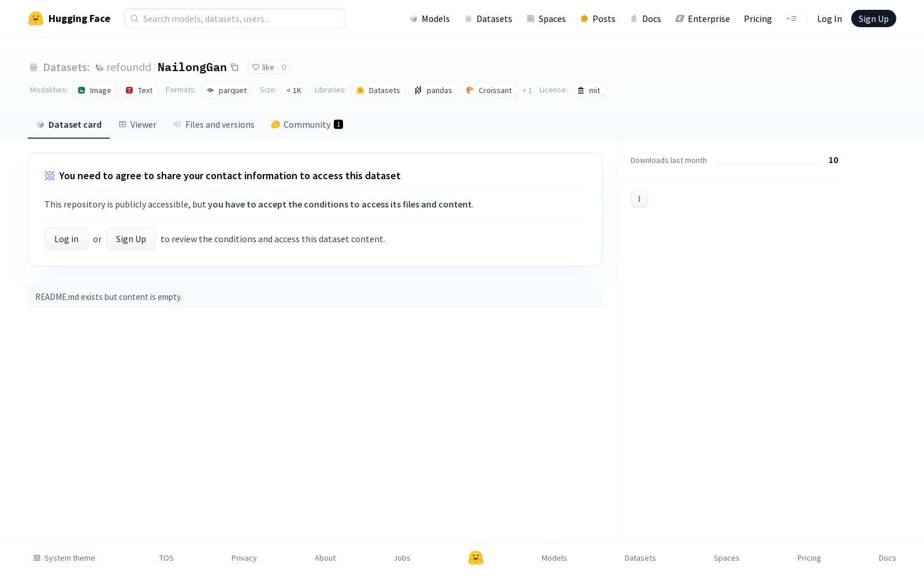Click the Croissant library tag
This screenshot has height=578, width=924.
[489, 90]
